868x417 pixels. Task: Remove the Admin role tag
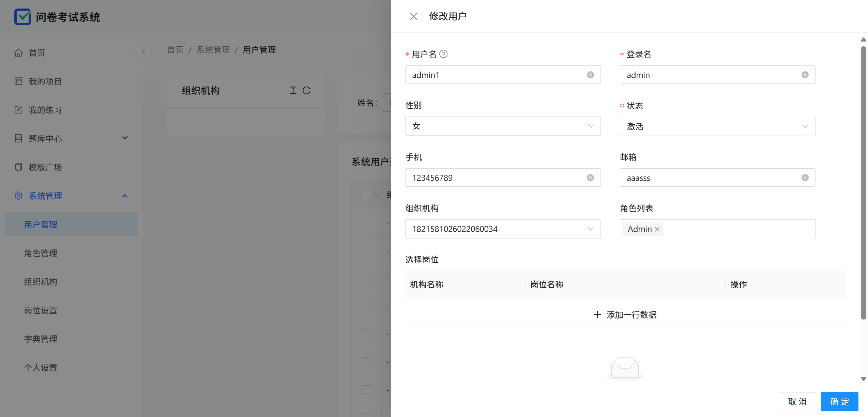[x=657, y=229]
